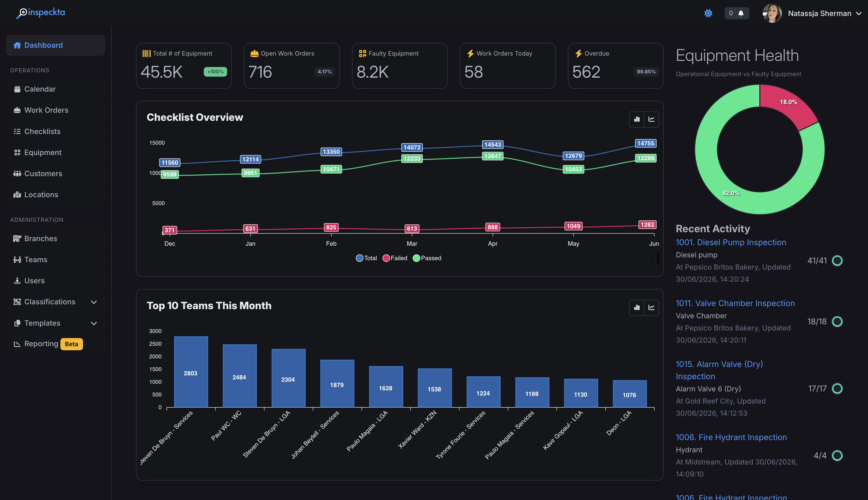Click the Reporting chart icon

click(17, 344)
